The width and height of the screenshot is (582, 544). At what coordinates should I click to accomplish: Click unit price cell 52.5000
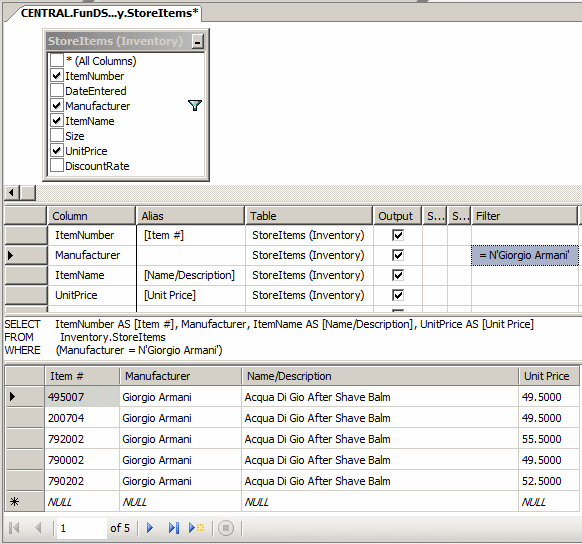549,481
